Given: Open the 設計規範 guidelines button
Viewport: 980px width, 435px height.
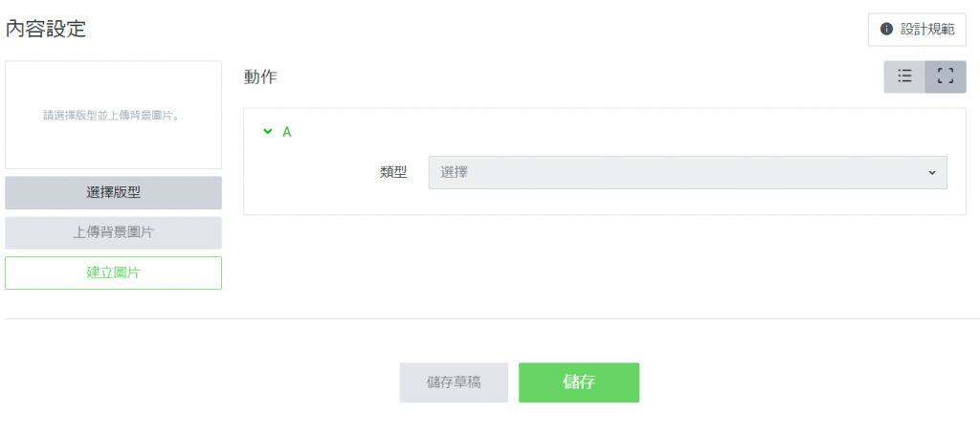Looking at the screenshot, I should point(917,30).
